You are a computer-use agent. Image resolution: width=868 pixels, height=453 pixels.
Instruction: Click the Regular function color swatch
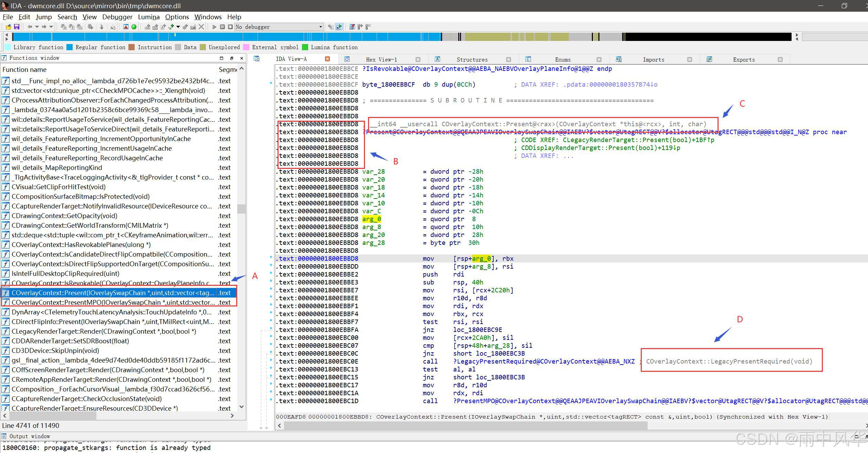(70, 47)
